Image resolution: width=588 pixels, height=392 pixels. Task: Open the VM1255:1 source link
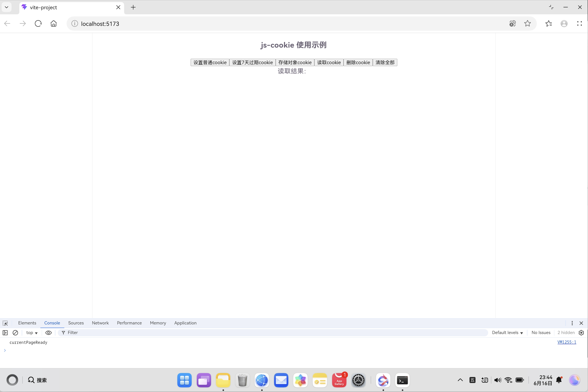pos(567,342)
